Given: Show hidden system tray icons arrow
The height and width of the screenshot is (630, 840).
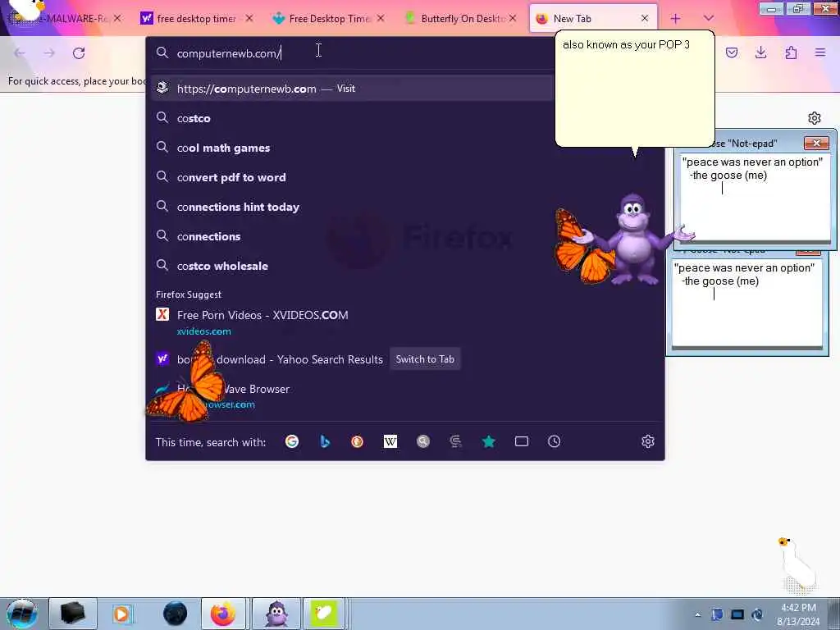Looking at the screenshot, I should click(x=697, y=614).
